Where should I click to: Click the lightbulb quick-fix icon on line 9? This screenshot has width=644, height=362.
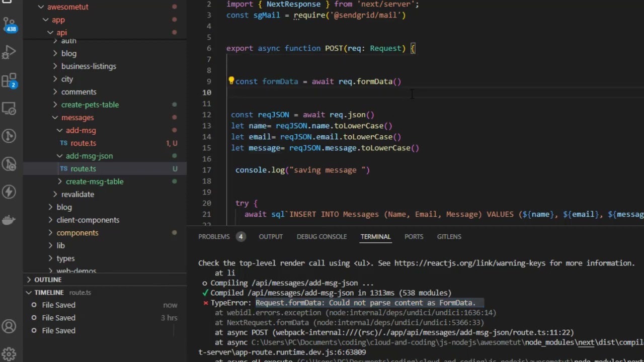pyautogui.click(x=231, y=81)
